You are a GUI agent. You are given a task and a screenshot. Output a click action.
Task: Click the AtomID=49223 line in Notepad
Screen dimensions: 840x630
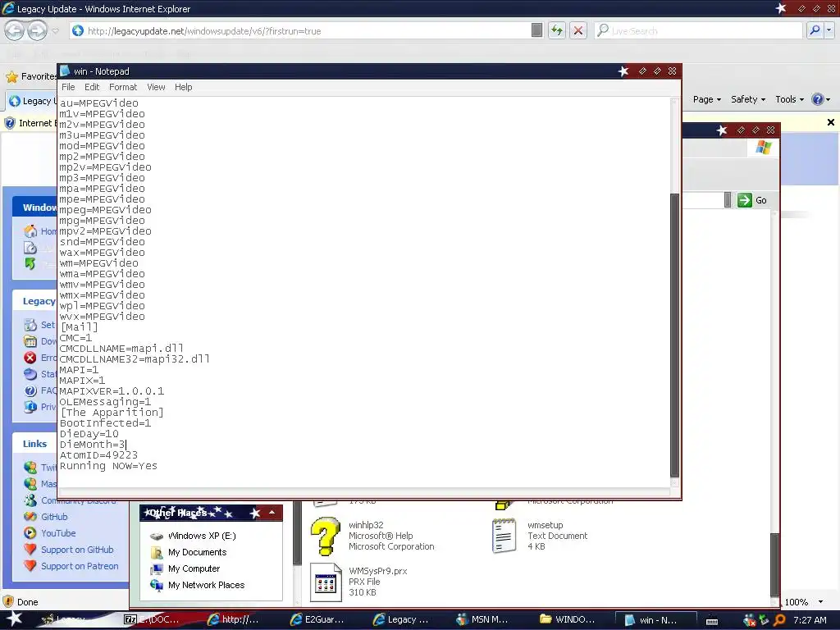point(98,454)
